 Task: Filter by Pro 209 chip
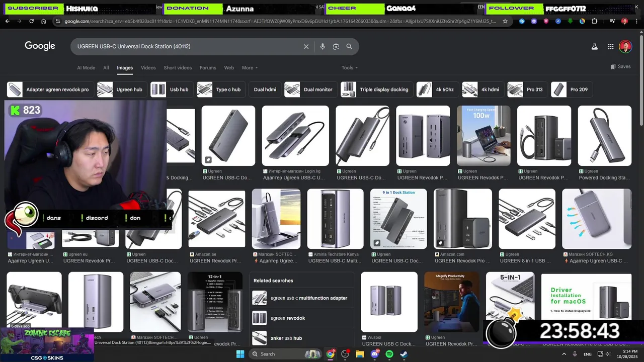pyautogui.click(x=572, y=89)
